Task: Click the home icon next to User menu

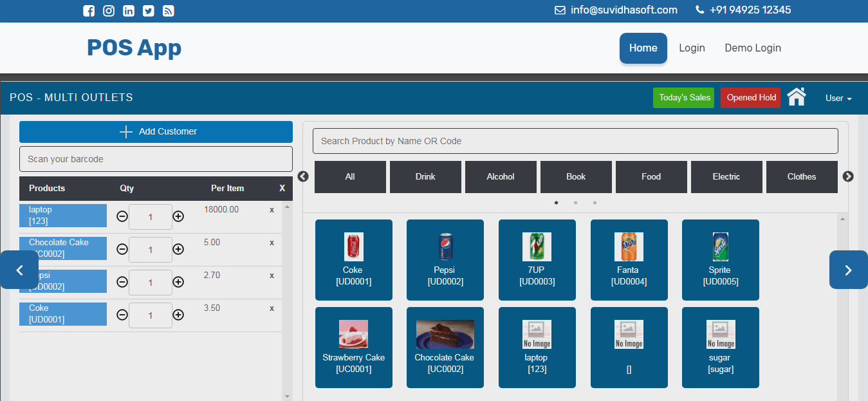Action: (x=796, y=97)
